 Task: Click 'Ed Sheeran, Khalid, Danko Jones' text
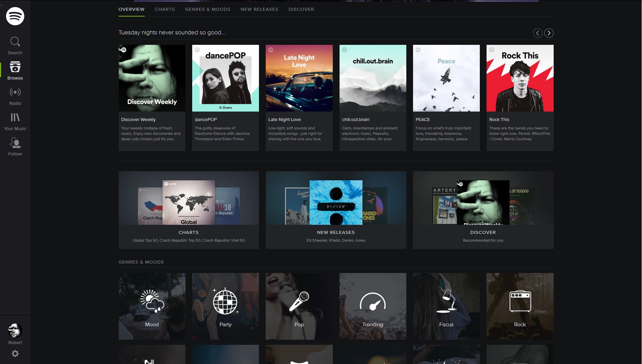(336, 240)
